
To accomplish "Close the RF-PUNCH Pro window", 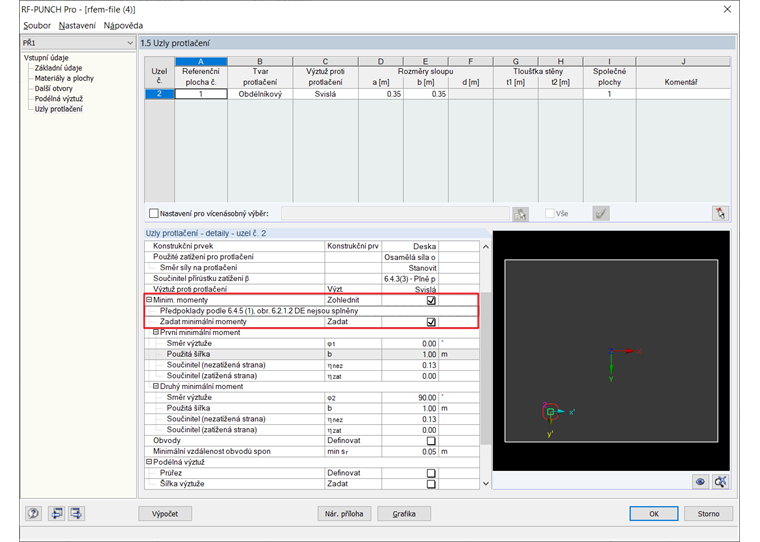I will [727, 9].
